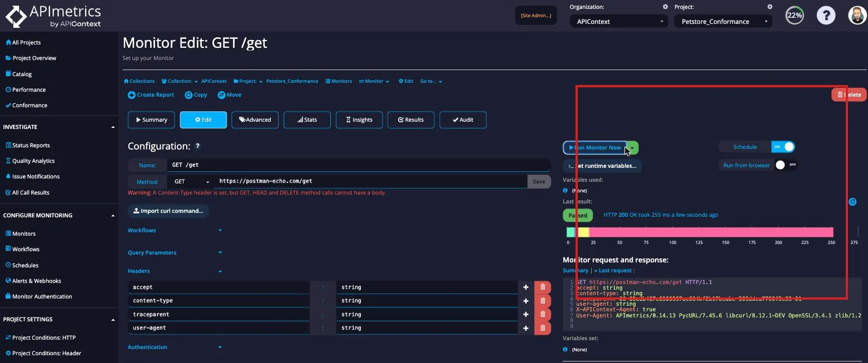Image resolution: width=868 pixels, height=363 pixels.
Task: Delete the user-agent header row
Action: 543,328
